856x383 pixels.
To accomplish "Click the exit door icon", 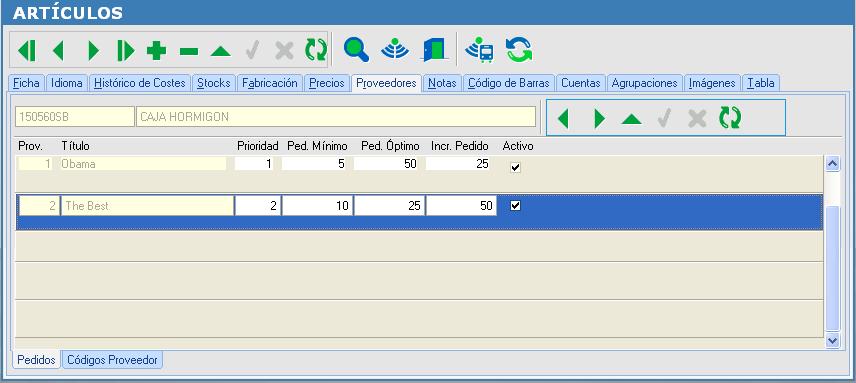I will [435, 50].
